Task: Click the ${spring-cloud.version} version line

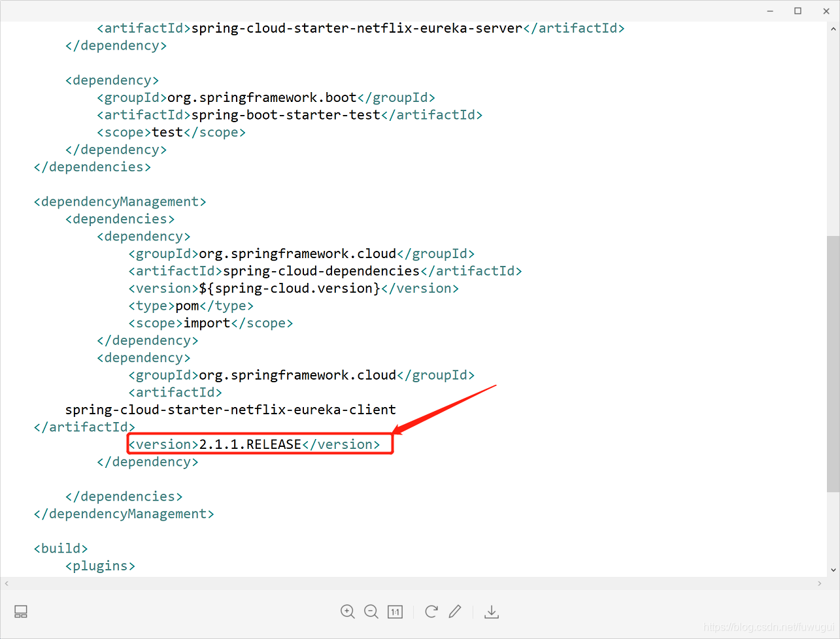Action: coord(294,288)
